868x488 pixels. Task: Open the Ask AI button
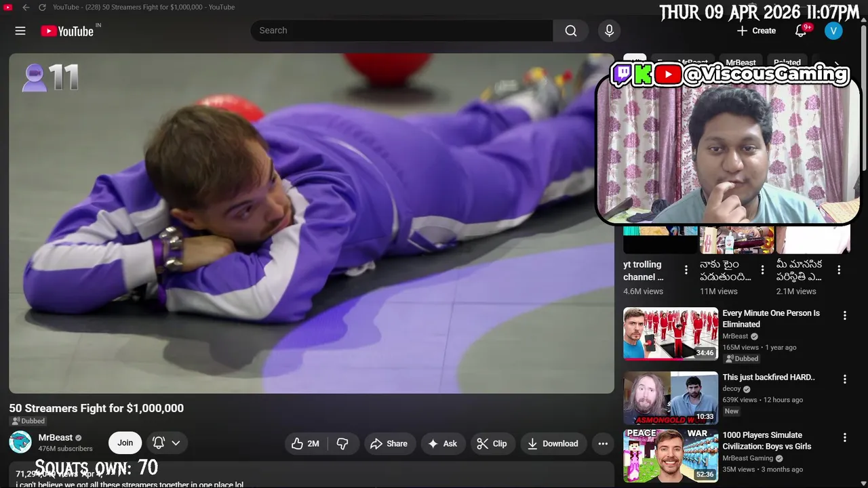tap(442, 444)
